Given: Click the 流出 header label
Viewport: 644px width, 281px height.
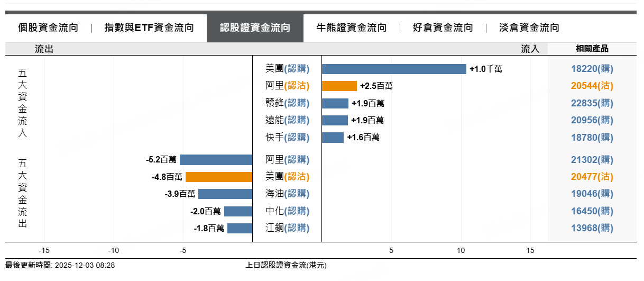Looking at the screenshot, I should click(44, 49).
